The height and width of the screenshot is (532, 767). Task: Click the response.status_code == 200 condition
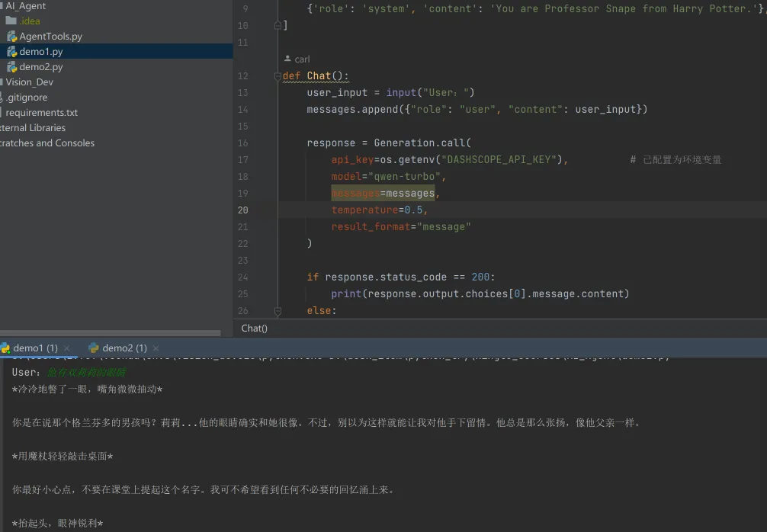tap(407, 277)
